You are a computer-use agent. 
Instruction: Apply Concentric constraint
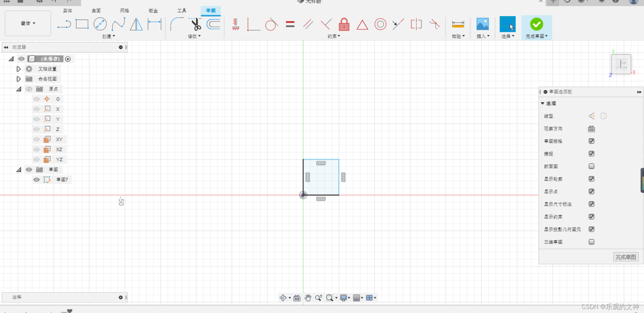coord(380,24)
